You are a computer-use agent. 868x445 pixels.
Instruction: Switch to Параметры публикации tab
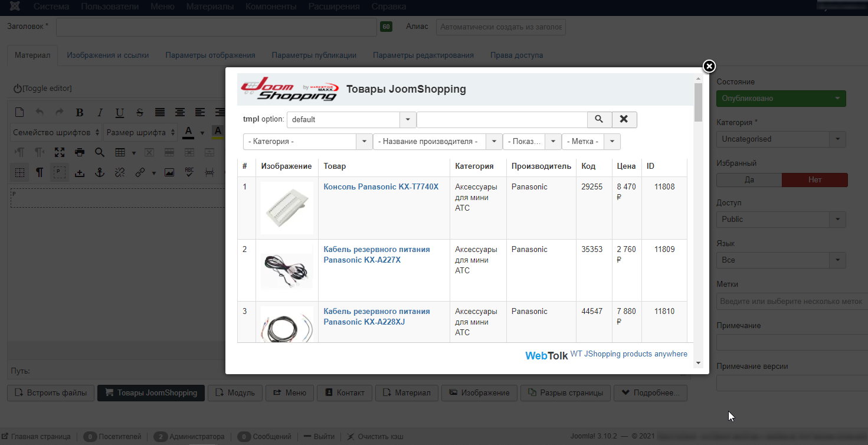coord(314,55)
